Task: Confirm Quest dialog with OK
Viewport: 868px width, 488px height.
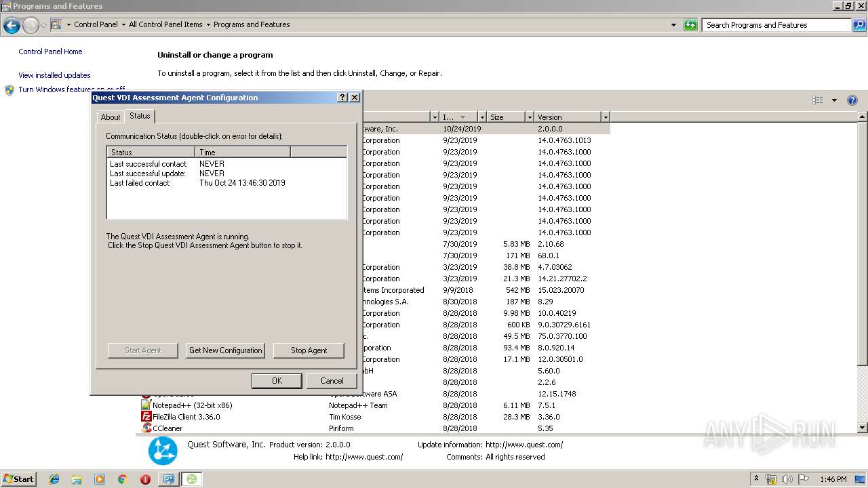Action: click(277, 381)
